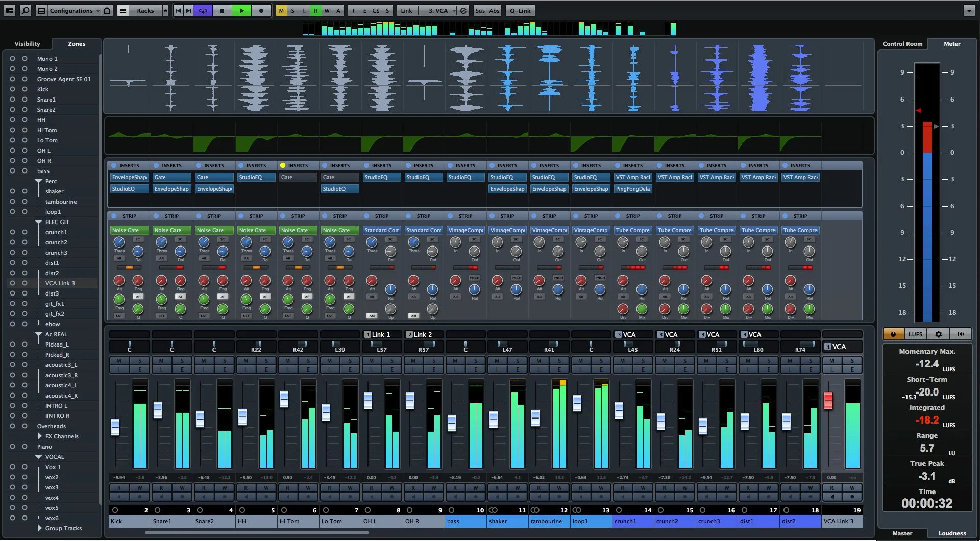Enable record on the transport Record button
This screenshot has width=980, height=541.
[261, 10]
